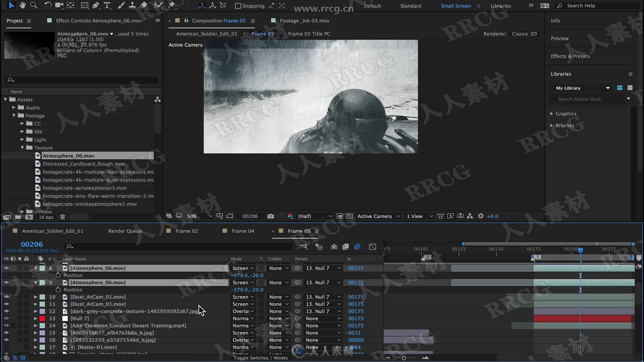Take a snapshot with the camera icon
The width and height of the screenshot is (644, 362).
270,216
